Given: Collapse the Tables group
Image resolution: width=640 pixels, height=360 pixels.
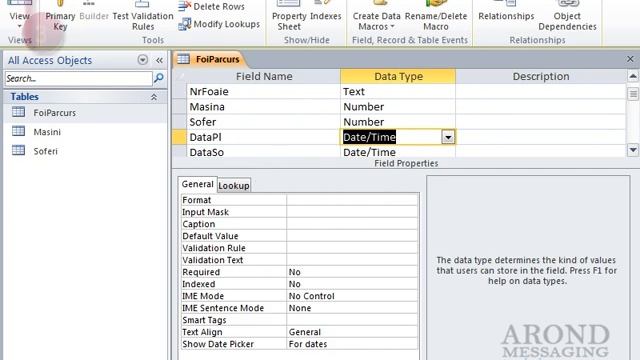Looking at the screenshot, I should pyautogui.click(x=153, y=97).
